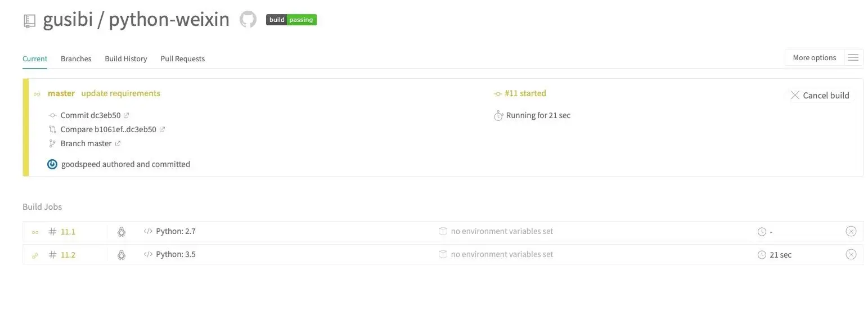Click job 11.1 no environment variables set
The image size is (868, 324).
(x=502, y=231)
